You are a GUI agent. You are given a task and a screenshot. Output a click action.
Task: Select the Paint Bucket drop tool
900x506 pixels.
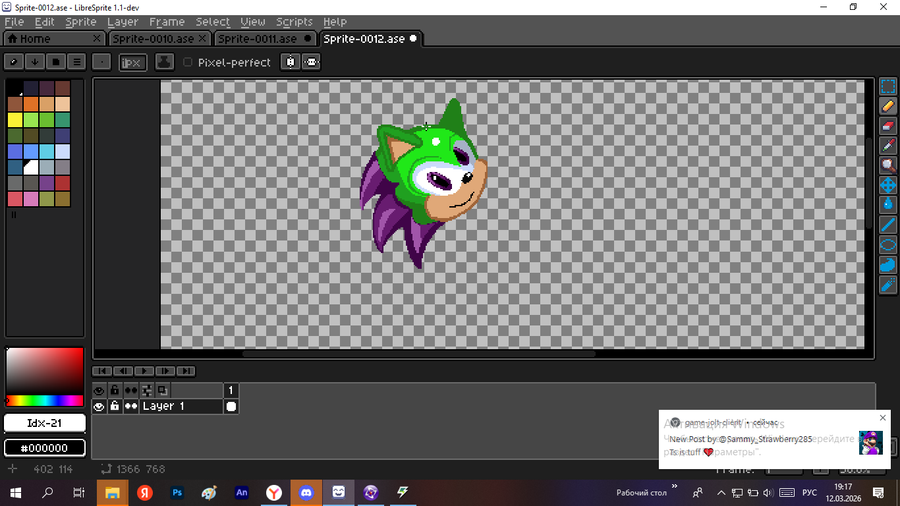[x=888, y=205]
